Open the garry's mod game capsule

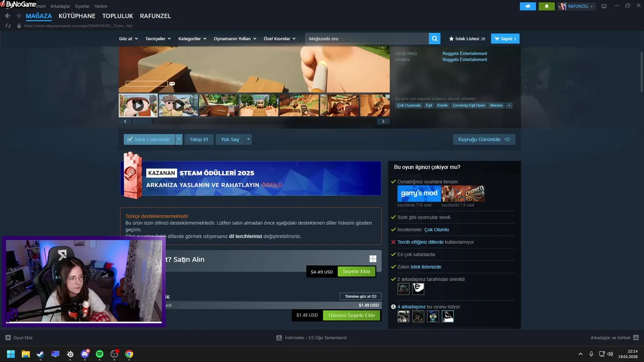click(x=419, y=194)
